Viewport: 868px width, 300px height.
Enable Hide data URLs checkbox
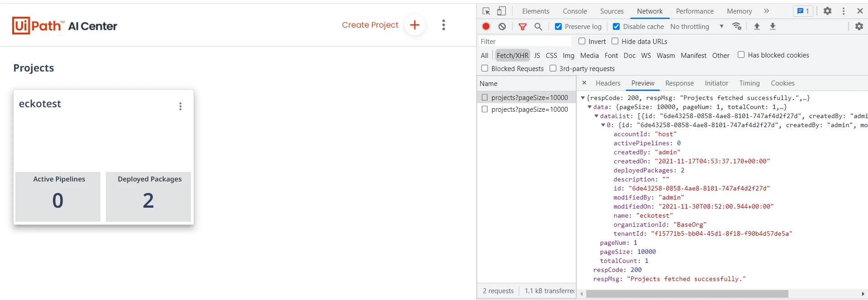tap(615, 41)
